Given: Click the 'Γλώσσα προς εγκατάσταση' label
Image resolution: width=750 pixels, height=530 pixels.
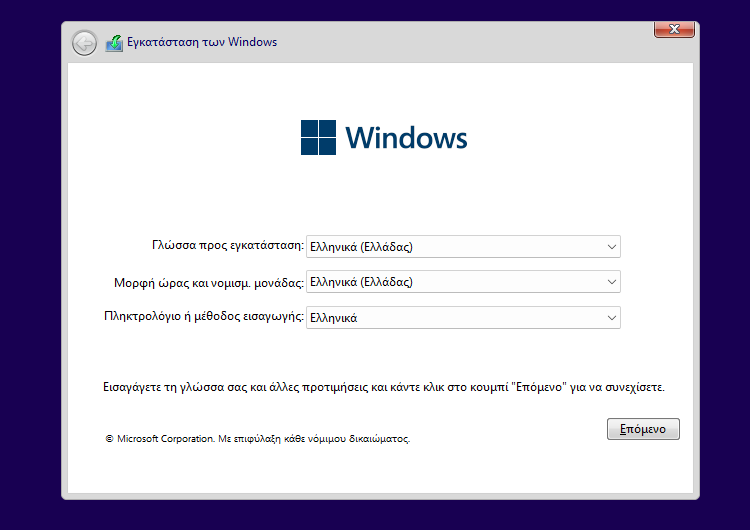Looking at the screenshot, I should 228,245.
